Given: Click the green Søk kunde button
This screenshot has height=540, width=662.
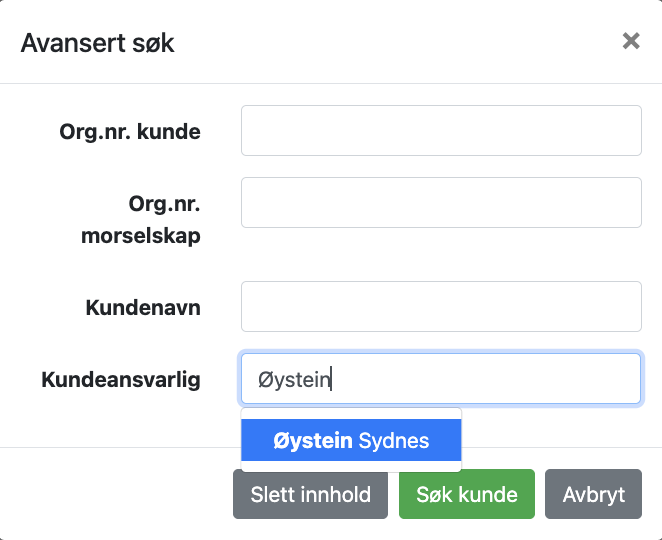Looking at the screenshot, I should point(467,494).
